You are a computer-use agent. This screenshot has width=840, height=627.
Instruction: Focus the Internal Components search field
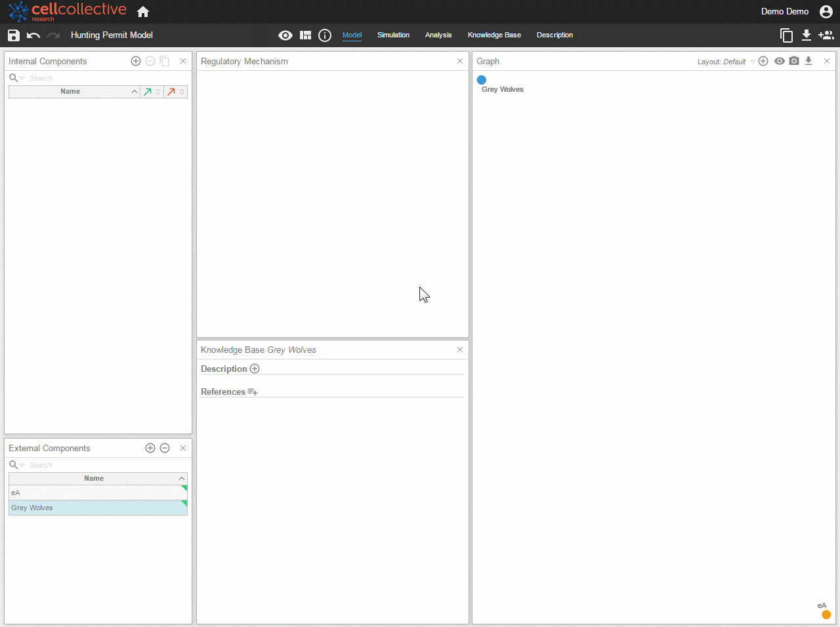pyautogui.click(x=108, y=78)
